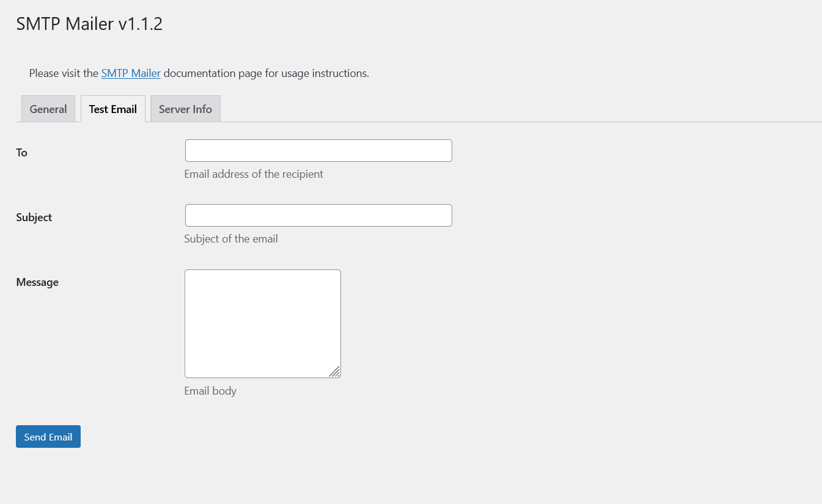Click the "Subject" field label
This screenshot has height=504, width=822.
tap(34, 217)
